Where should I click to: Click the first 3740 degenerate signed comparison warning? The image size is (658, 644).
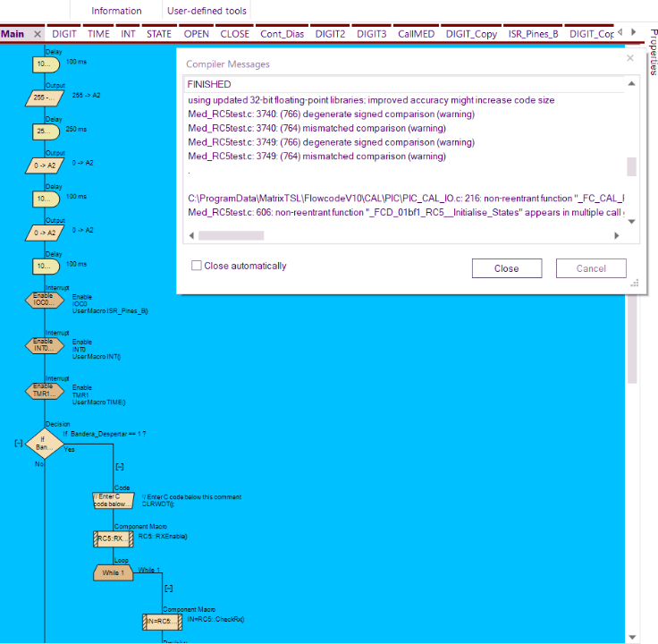(x=331, y=114)
